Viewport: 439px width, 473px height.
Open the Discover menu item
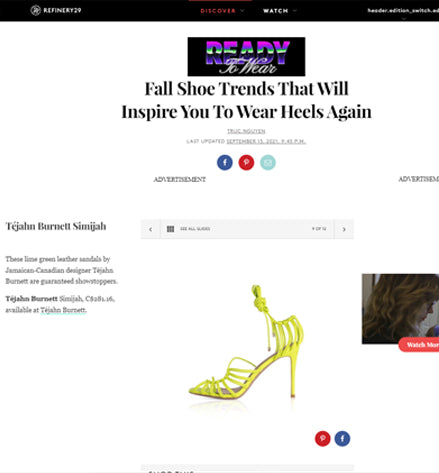[x=218, y=11]
